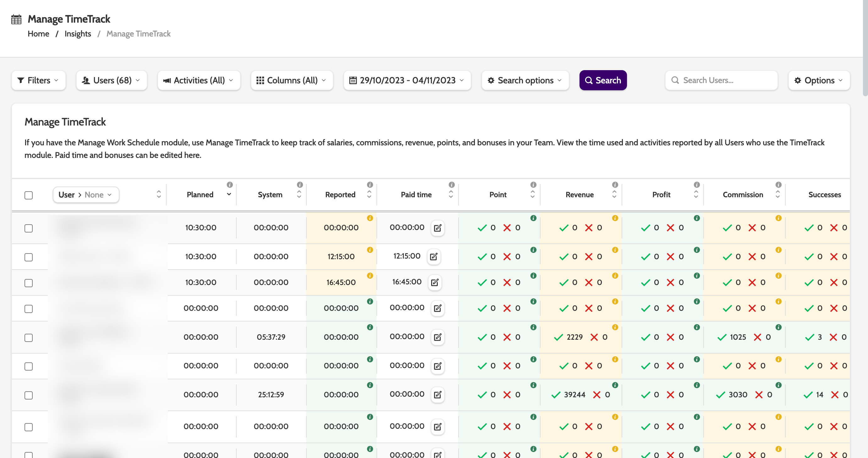
Task: Open the Options menu
Action: (818, 80)
